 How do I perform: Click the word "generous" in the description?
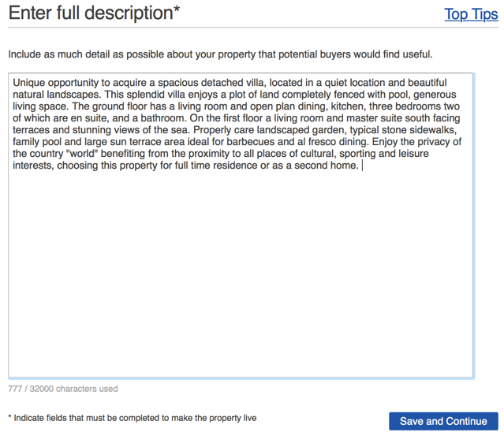click(x=435, y=95)
